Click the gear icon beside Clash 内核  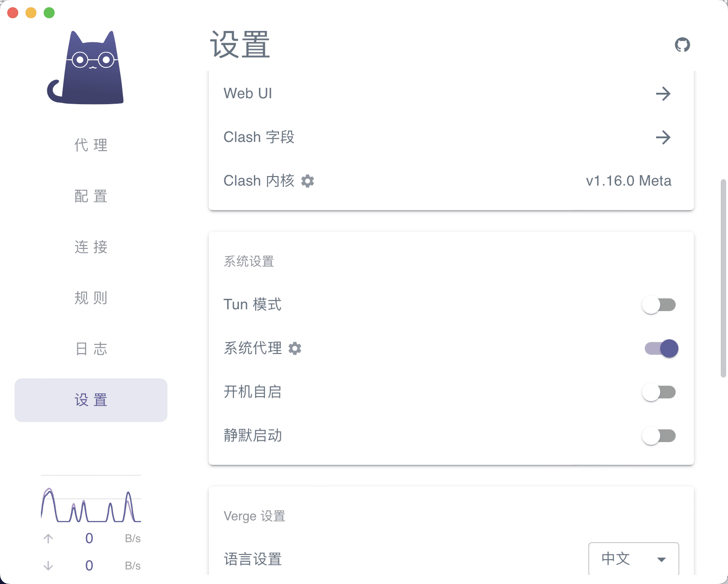point(308,181)
